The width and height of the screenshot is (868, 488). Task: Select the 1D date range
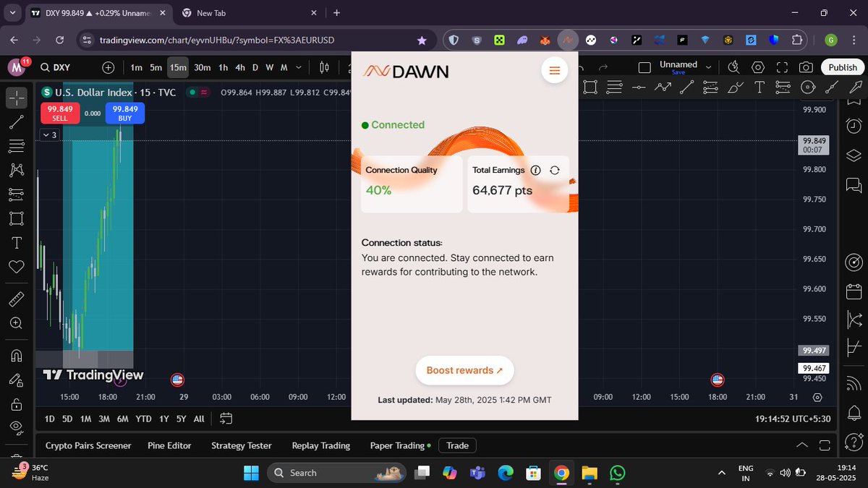49,419
